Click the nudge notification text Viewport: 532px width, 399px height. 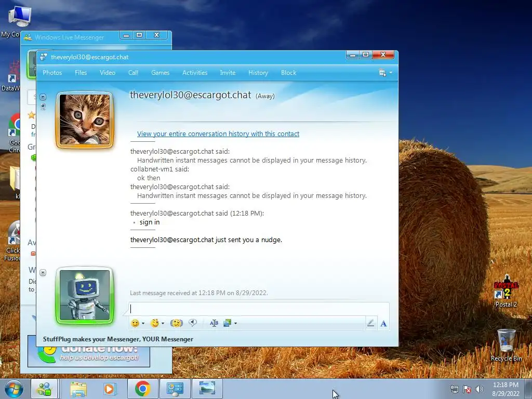click(206, 240)
